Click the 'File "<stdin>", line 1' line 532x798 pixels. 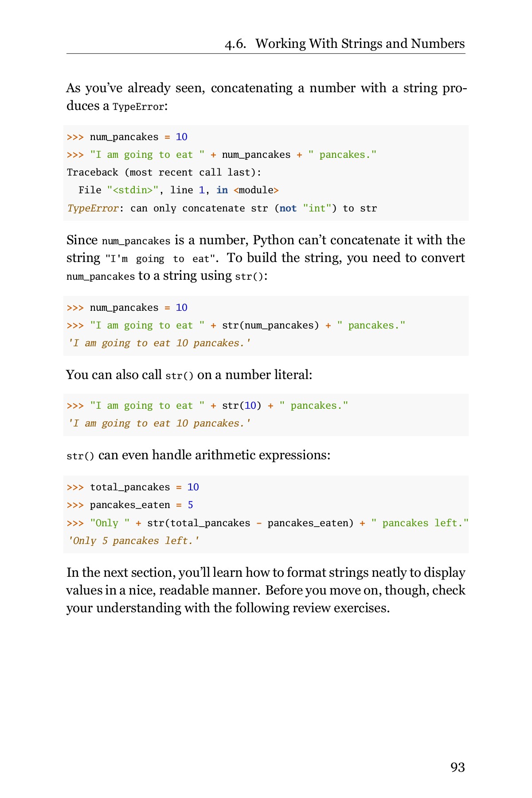tap(178, 190)
